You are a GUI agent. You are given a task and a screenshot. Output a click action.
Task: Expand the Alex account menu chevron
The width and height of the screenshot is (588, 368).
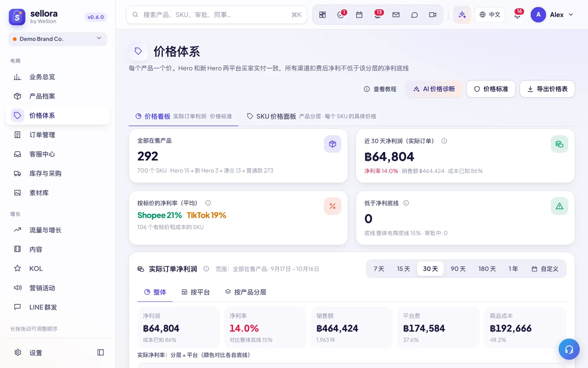point(571,15)
